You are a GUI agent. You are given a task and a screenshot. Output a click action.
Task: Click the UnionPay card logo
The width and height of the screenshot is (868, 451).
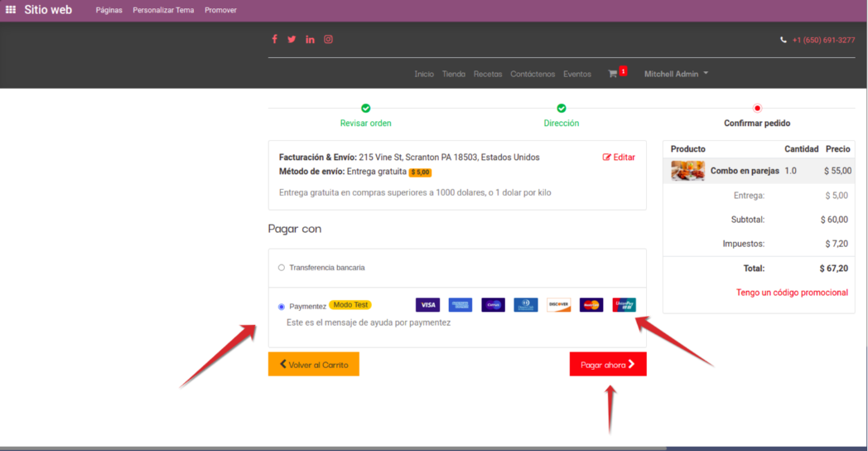pyautogui.click(x=624, y=305)
